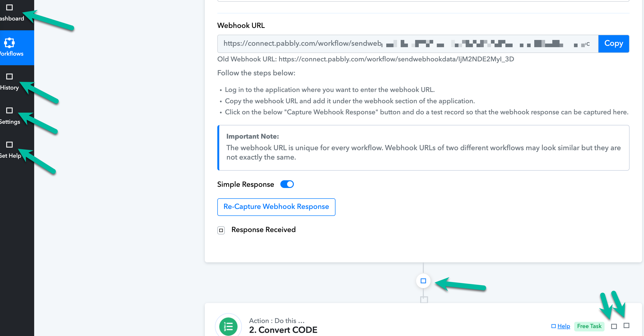Click the first icon after Free Task
The height and width of the screenshot is (336, 644).
[x=614, y=326]
